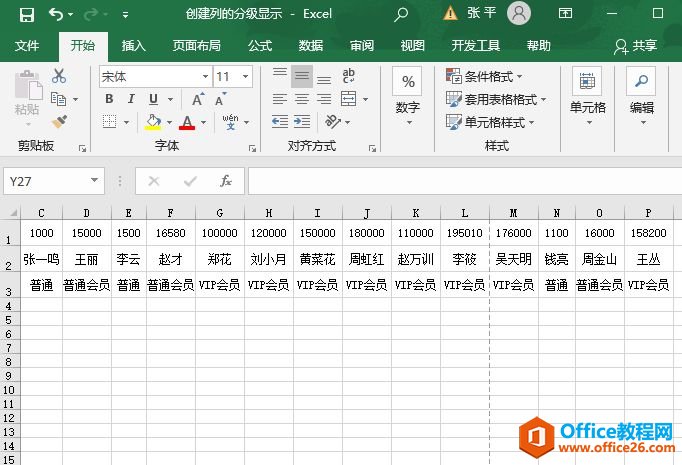Expand the font name dropdown
The width and height of the screenshot is (682, 465).
(x=205, y=77)
